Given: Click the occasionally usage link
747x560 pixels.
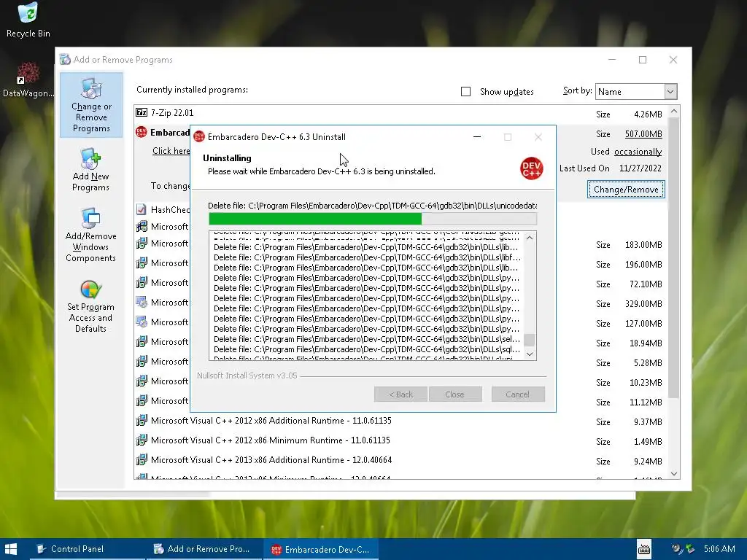Looking at the screenshot, I should coord(638,152).
